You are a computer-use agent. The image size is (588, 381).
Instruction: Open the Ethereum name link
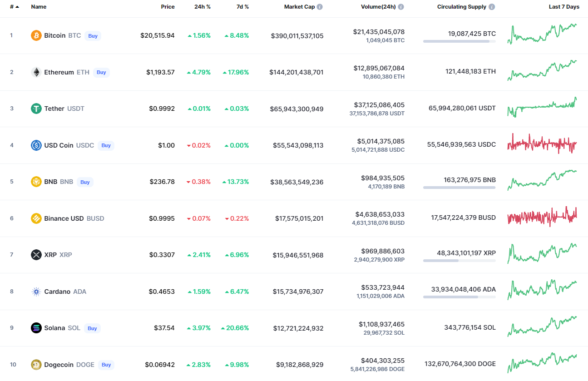tap(59, 72)
